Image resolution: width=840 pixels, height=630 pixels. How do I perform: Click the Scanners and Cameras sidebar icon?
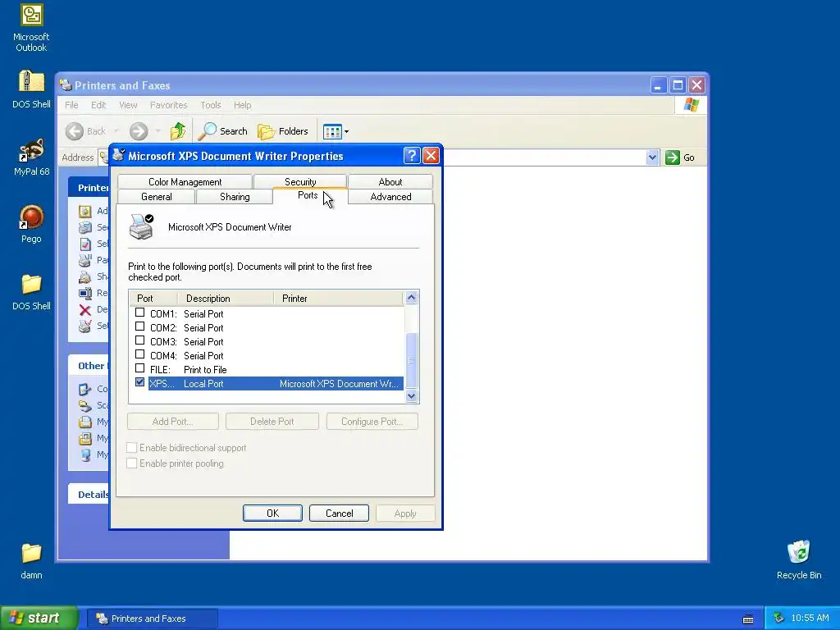[84, 405]
